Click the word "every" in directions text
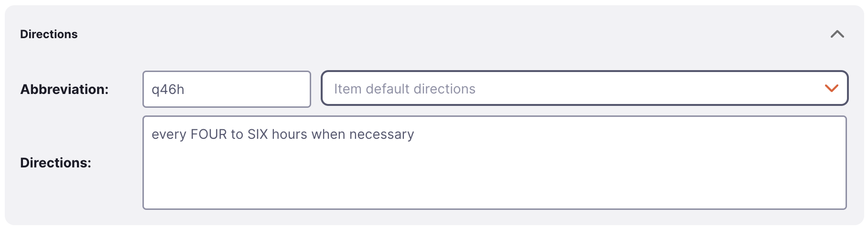 point(169,135)
